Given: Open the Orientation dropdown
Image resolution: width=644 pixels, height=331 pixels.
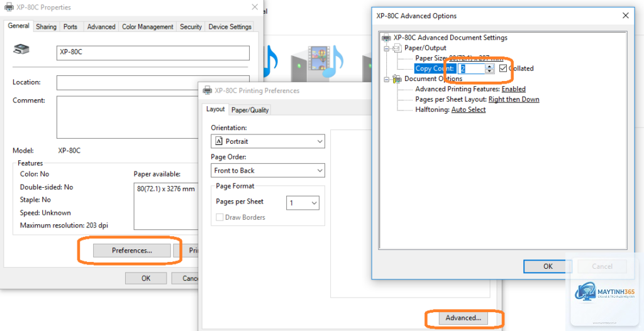Looking at the screenshot, I should tap(268, 141).
